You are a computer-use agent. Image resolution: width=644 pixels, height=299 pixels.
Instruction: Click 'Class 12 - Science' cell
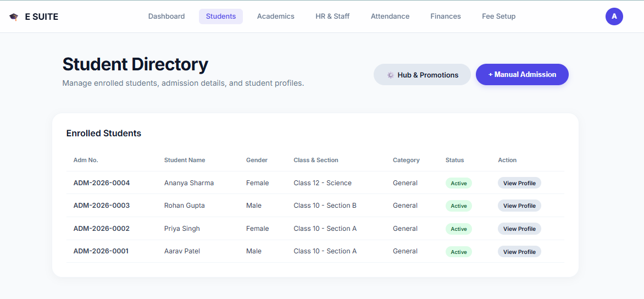[323, 183]
